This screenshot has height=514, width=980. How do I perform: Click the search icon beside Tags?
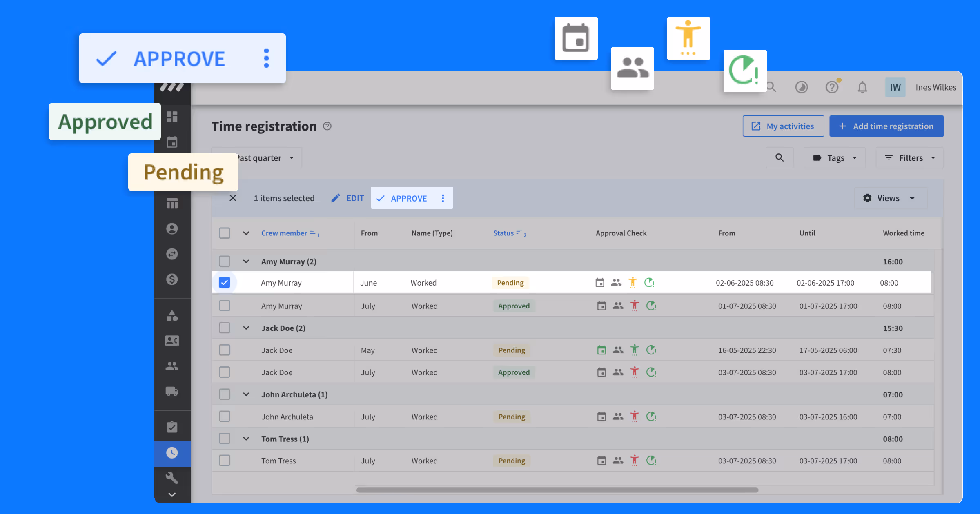pos(779,158)
